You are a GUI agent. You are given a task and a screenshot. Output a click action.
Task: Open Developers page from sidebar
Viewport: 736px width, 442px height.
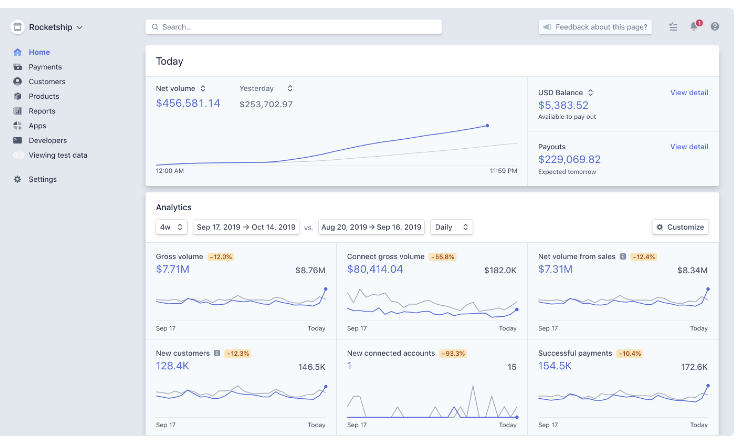click(47, 140)
